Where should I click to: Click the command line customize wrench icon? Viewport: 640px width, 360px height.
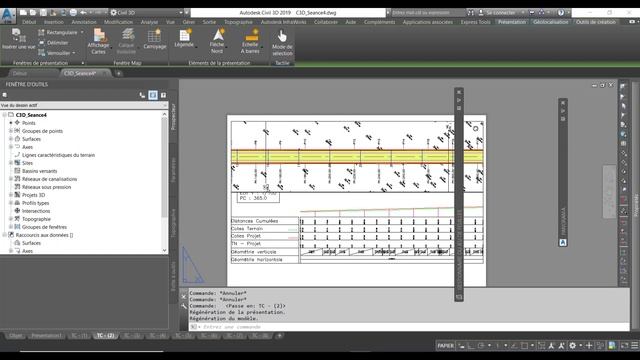(x=184, y=306)
